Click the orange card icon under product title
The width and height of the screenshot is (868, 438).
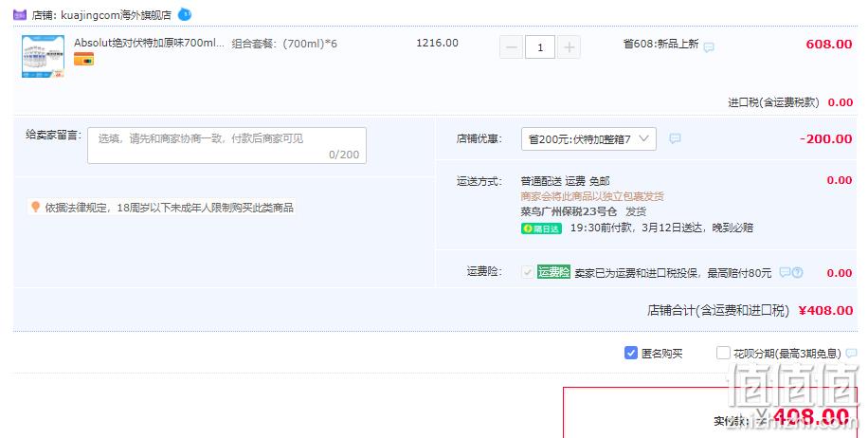[x=83, y=59]
